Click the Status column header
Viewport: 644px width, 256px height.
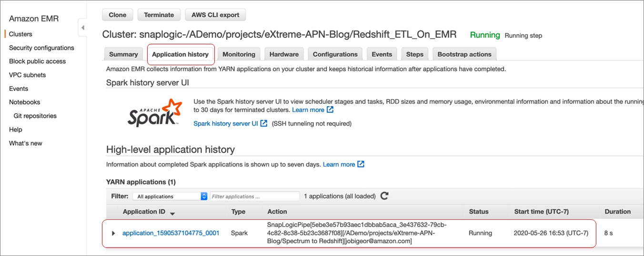click(479, 212)
